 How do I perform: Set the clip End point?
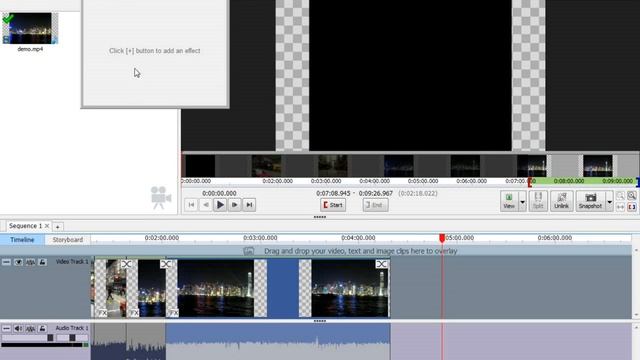click(x=376, y=205)
